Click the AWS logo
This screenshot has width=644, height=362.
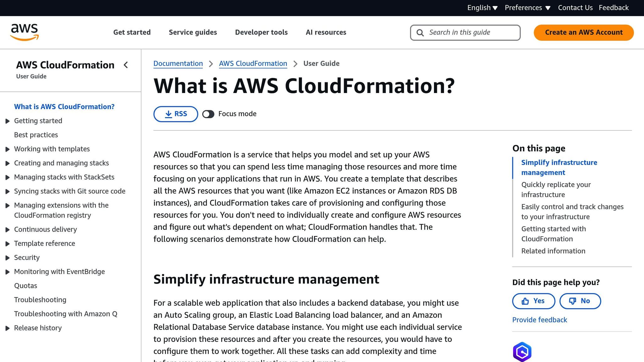pyautogui.click(x=25, y=32)
